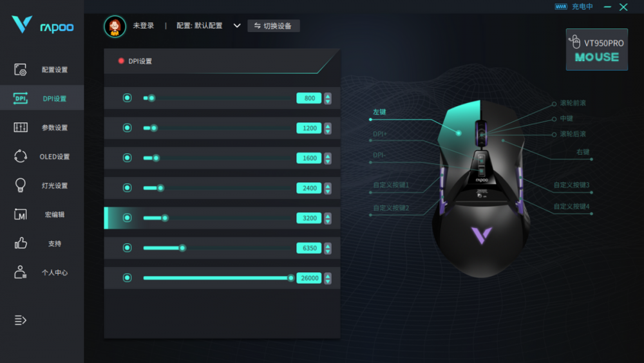Expand the 配置 默认配置 dropdown arrow
The width and height of the screenshot is (644, 363).
click(x=237, y=26)
